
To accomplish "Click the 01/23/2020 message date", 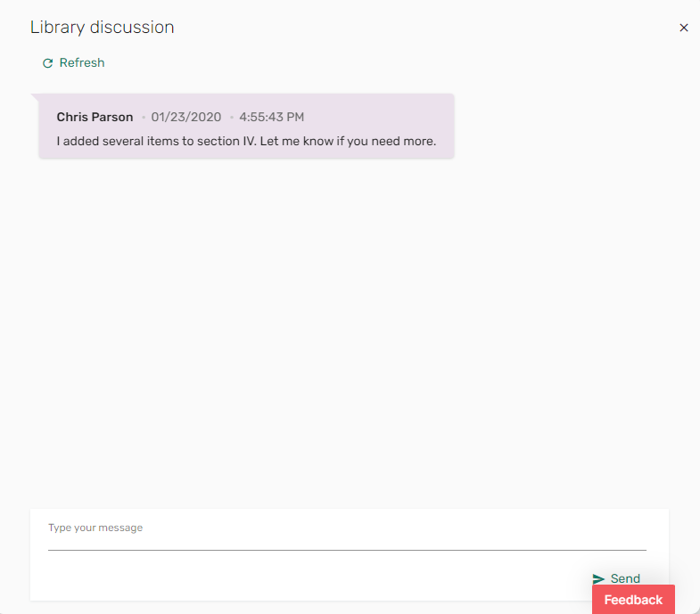I will 186,117.
